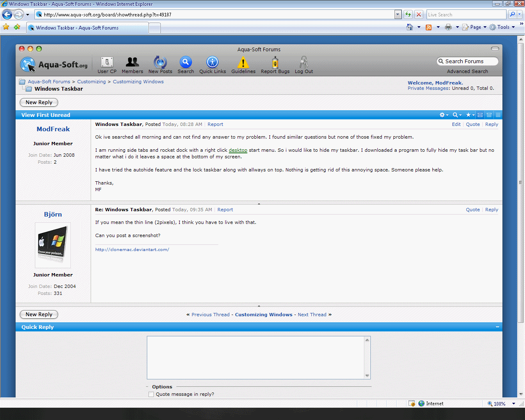
Task: Open the address bar URL history dropdown
Action: [x=398, y=15]
